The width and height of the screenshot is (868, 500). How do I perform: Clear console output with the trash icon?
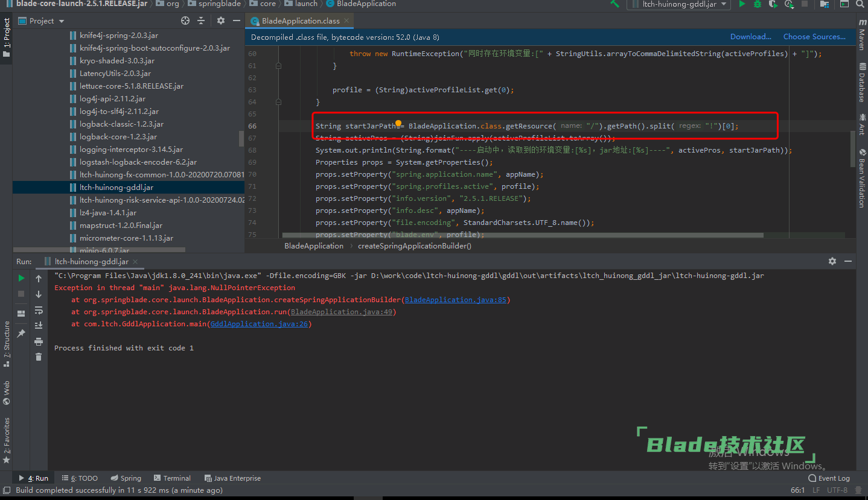coord(39,357)
